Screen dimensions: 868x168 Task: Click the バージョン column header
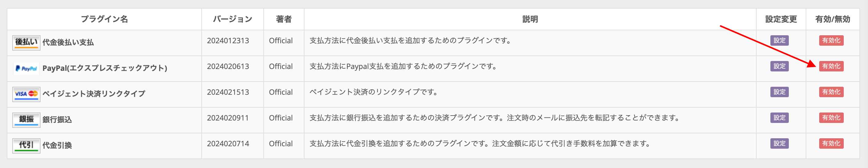pos(233,19)
